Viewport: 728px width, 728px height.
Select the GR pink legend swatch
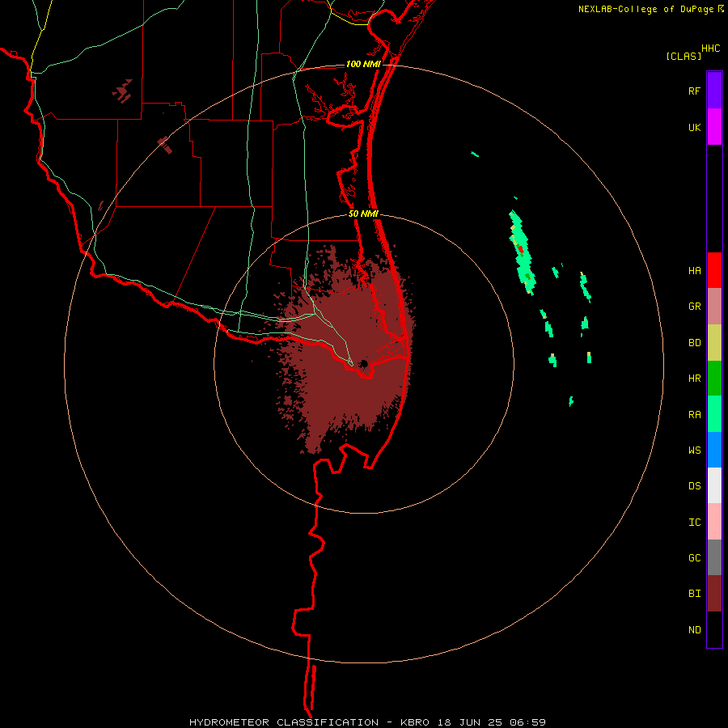point(714,307)
